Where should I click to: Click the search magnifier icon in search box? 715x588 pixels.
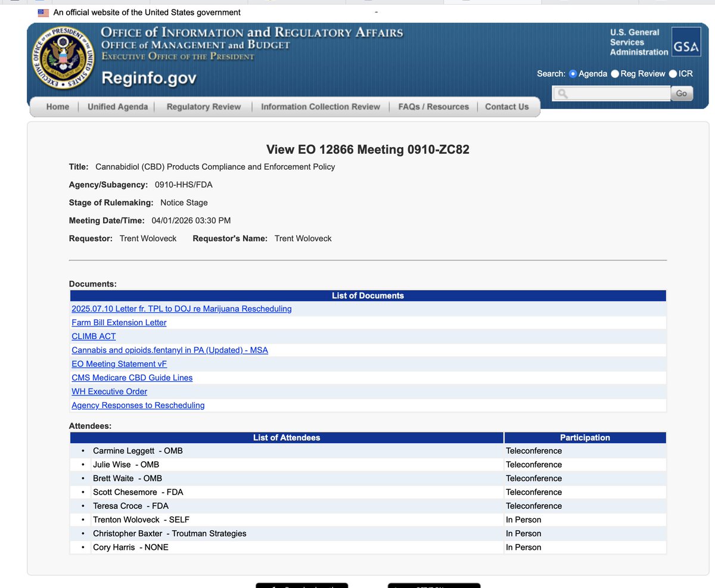tap(562, 94)
